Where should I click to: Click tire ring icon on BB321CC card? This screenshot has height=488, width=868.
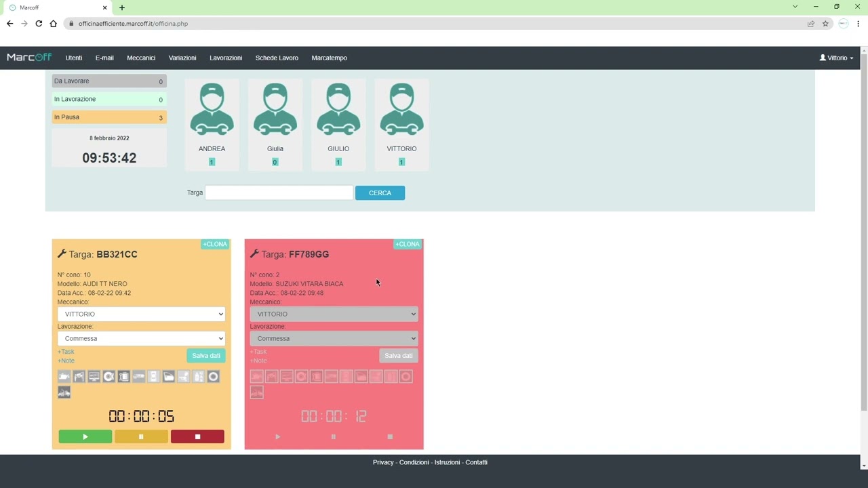click(213, 376)
